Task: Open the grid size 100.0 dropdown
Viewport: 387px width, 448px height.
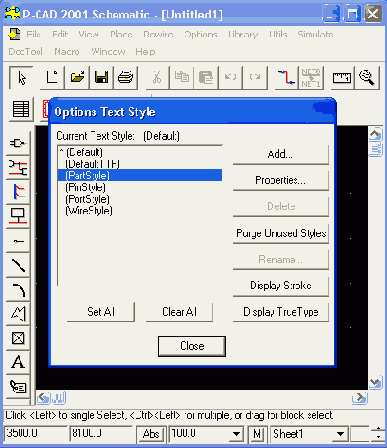Action: (236, 434)
